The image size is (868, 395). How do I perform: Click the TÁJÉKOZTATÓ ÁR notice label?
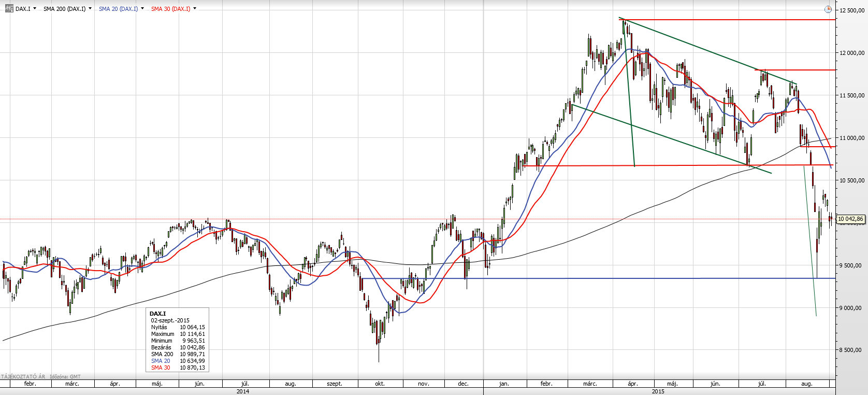[23, 376]
